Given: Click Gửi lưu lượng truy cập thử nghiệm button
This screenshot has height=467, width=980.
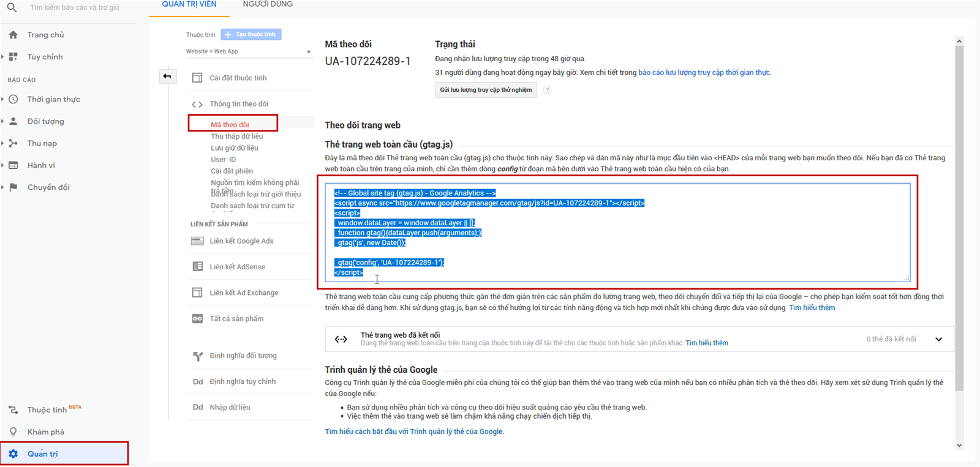Looking at the screenshot, I should (486, 90).
